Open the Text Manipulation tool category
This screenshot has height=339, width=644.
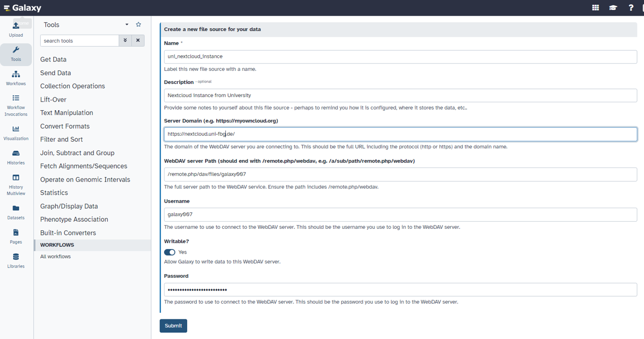(x=67, y=113)
